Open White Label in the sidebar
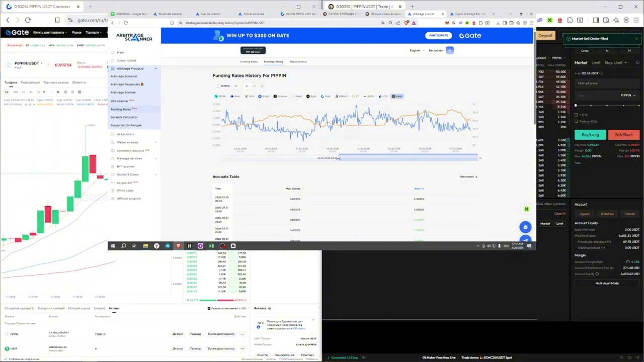The width and height of the screenshot is (644, 362). 125,191
